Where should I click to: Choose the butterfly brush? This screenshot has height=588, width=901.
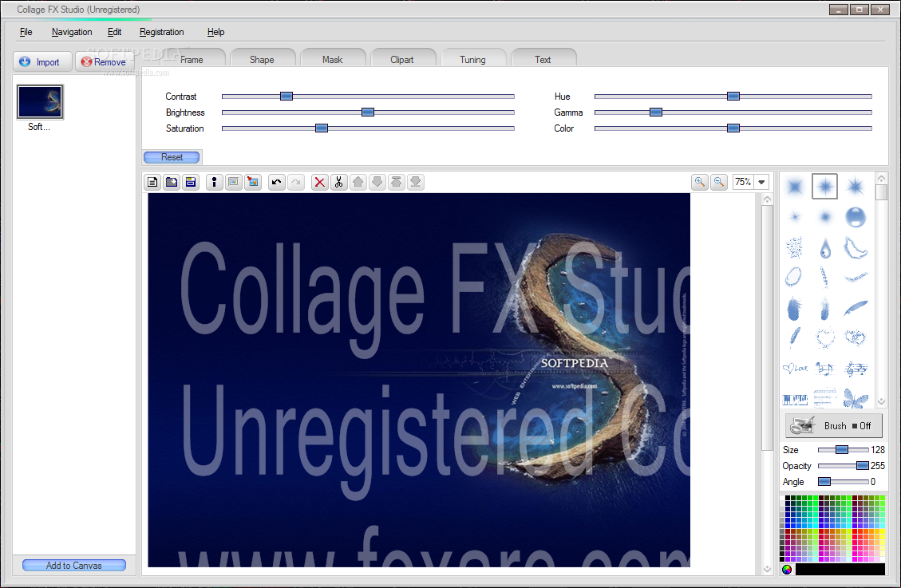(x=855, y=398)
